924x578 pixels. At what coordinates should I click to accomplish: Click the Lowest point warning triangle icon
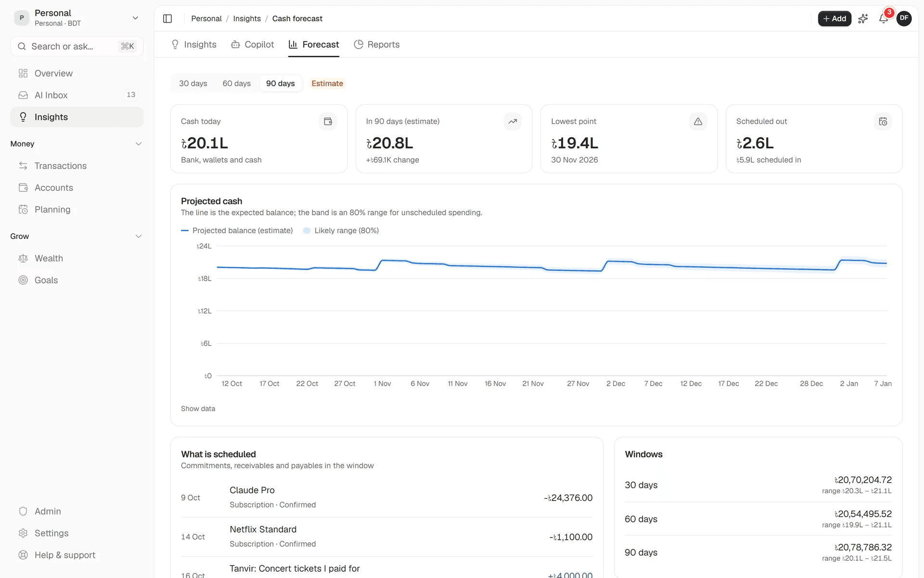click(698, 121)
